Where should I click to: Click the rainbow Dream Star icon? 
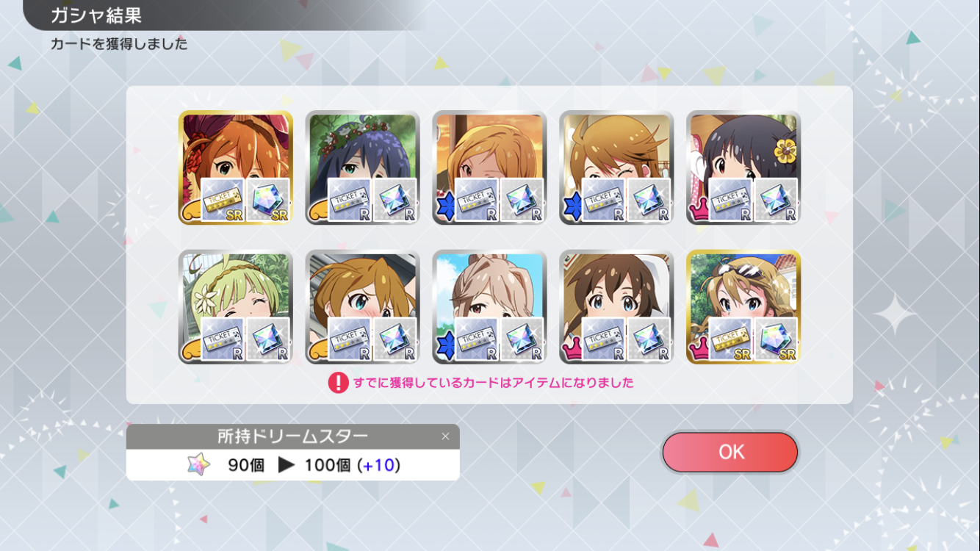point(198,464)
